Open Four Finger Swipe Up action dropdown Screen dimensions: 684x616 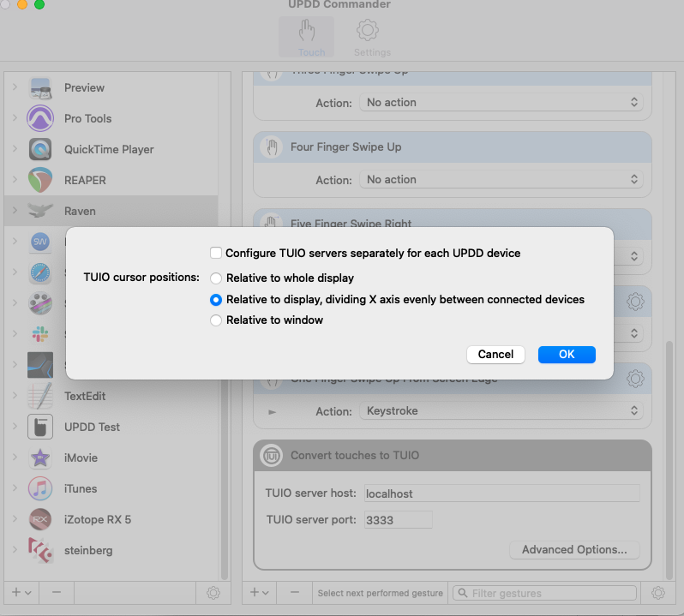pyautogui.click(x=501, y=180)
